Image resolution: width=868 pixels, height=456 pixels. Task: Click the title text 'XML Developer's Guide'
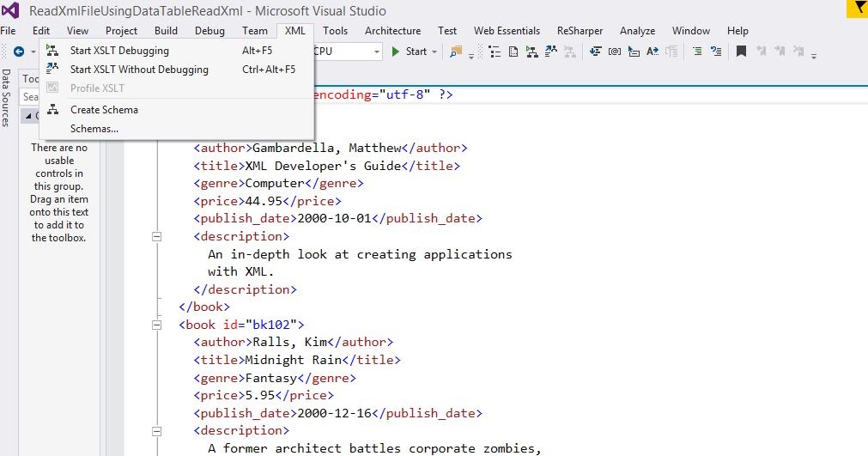[x=323, y=166]
